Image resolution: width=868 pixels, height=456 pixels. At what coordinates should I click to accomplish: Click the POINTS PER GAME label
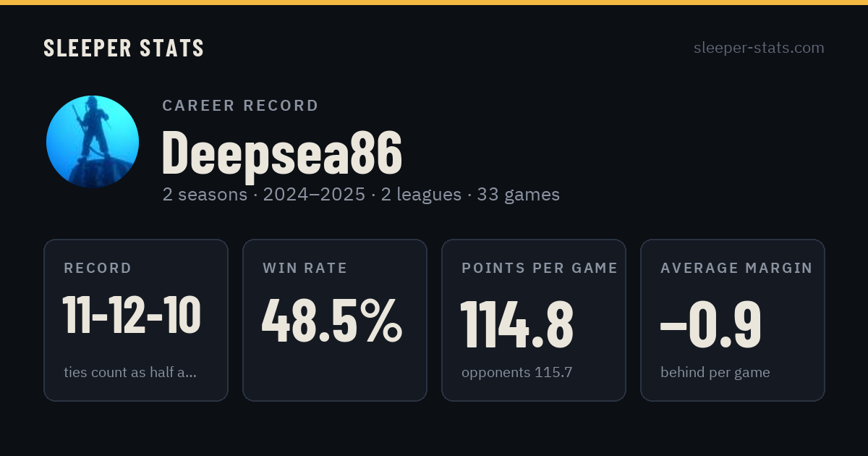540,268
